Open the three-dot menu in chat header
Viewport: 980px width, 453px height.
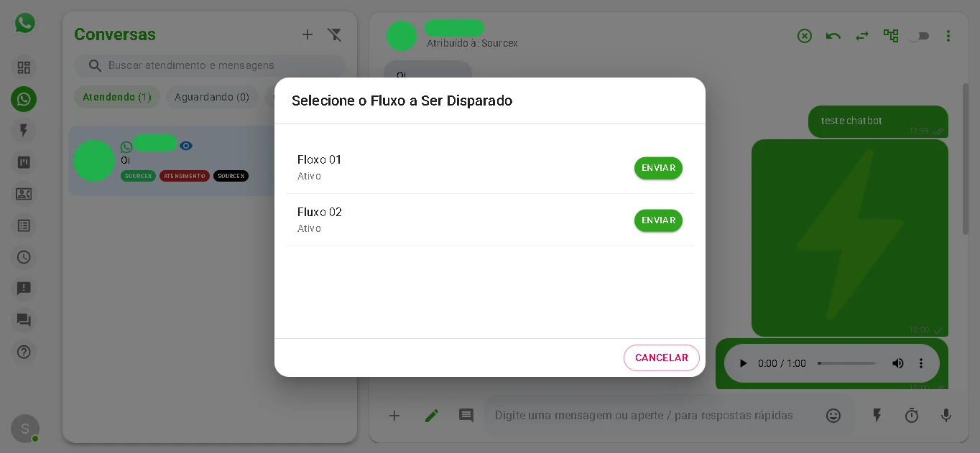(x=948, y=36)
